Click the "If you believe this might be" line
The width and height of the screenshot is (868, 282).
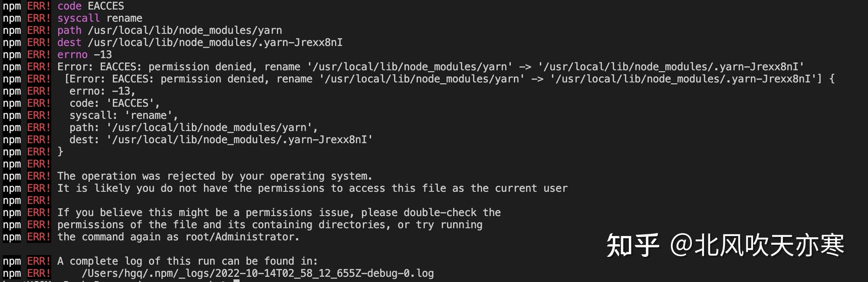pos(279,213)
